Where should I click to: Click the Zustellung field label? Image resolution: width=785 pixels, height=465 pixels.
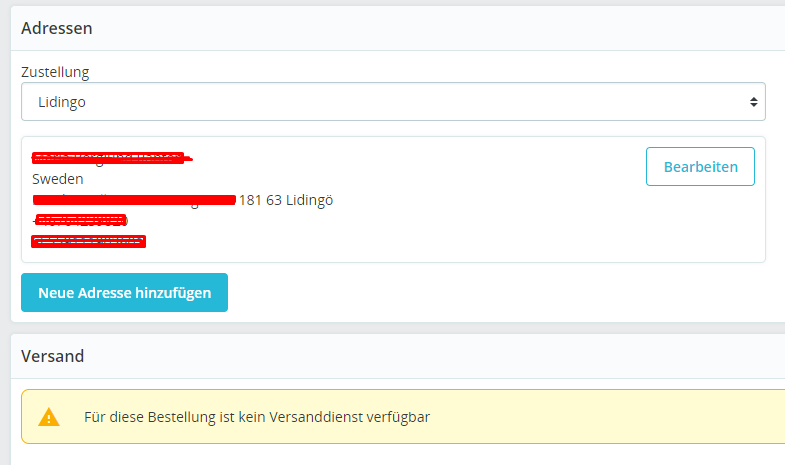[x=55, y=72]
